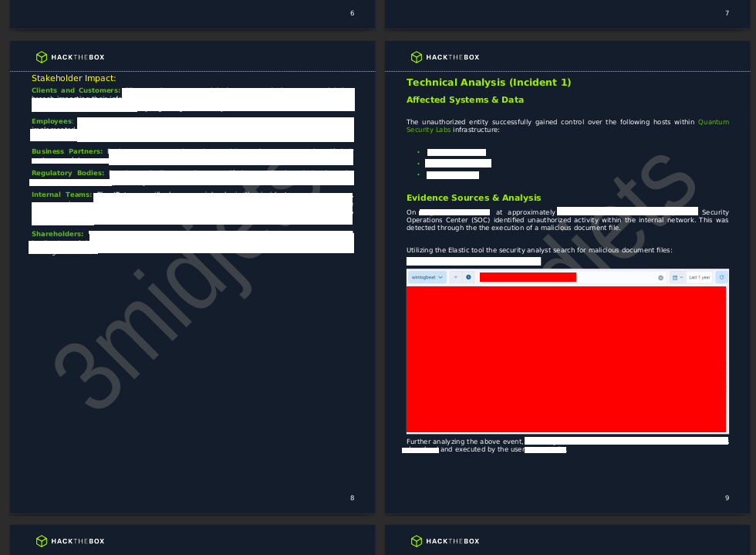Click the Quantum Security Labs link

pyautogui.click(x=713, y=122)
